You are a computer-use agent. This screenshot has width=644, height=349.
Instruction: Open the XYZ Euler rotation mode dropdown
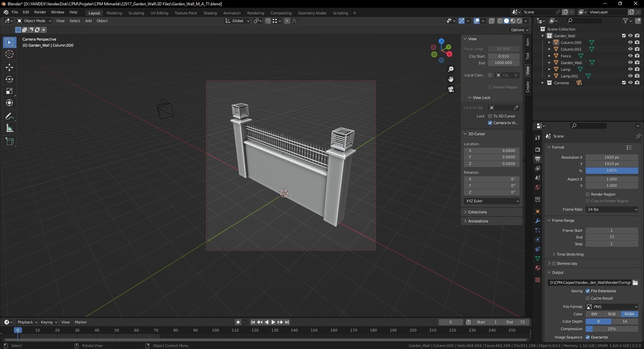pos(492,201)
